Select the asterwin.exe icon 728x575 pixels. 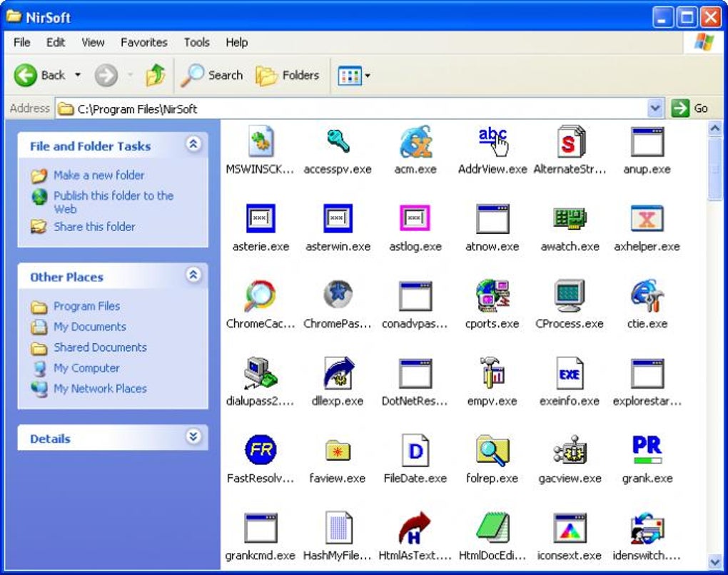click(x=338, y=218)
